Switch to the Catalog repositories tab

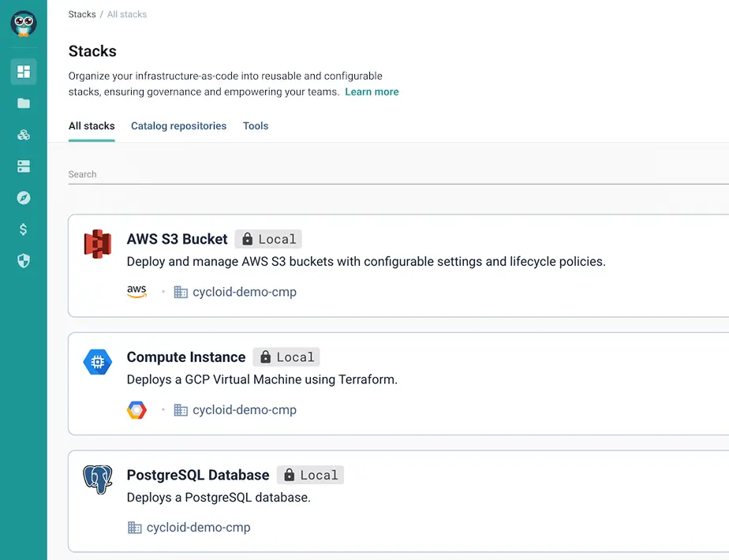pyautogui.click(x=178, y=126)
